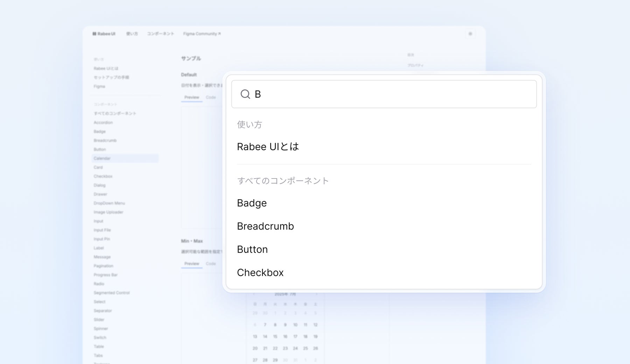The image size is (630, 364).
Task: Select Drawer in the sidebar
Action: pos(100,194)
